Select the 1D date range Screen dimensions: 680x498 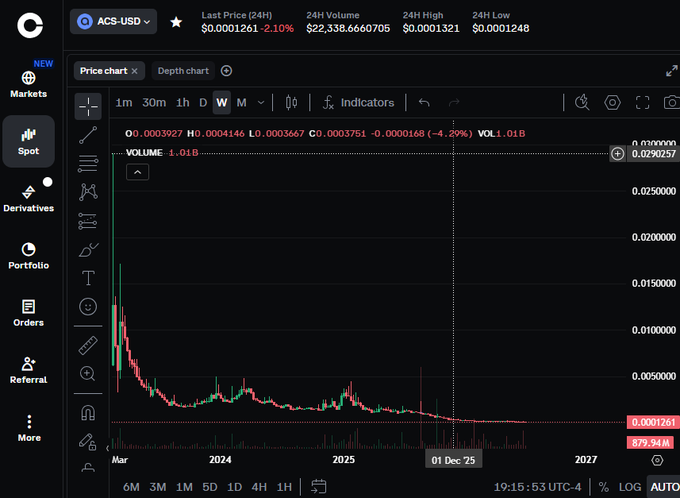coord(235,487)
